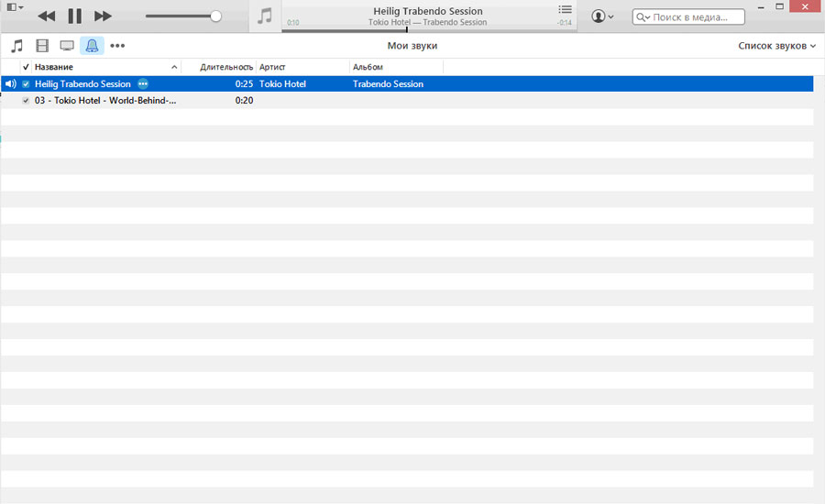
Task: Select the Tones bell icon
Action: (x=92, y=46)
